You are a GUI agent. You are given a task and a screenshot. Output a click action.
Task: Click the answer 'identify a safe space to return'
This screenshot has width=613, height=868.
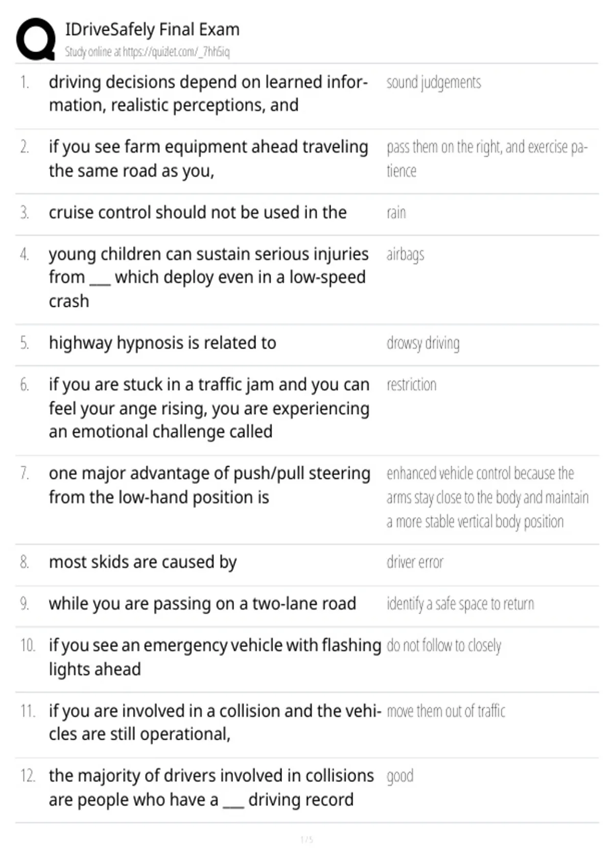pos(460,604)
